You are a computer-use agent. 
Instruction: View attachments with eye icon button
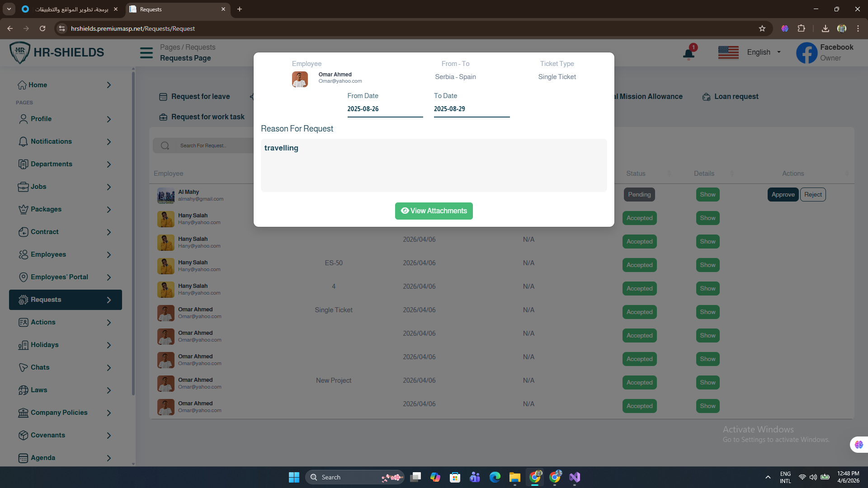point(434,211)
